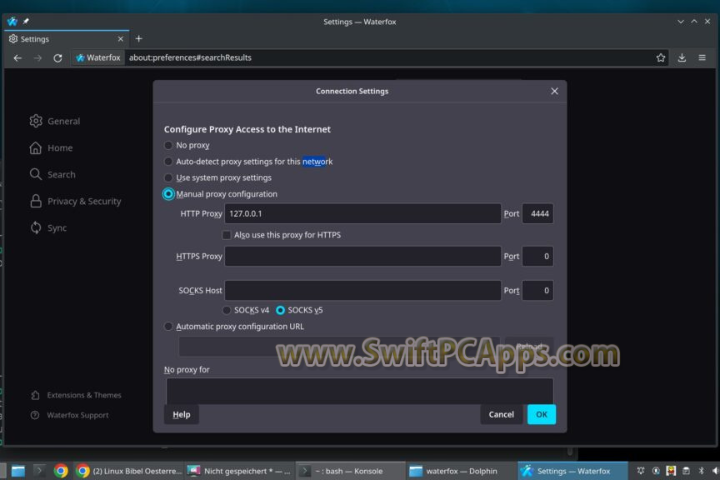Switch to the Nicht gespeichert taskbar window
720x480 pixels.
click(x=239, y=471)
